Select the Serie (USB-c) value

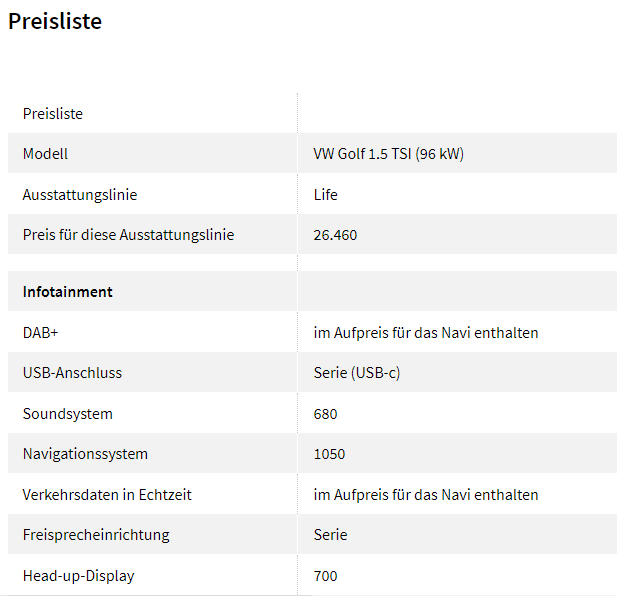357,372
